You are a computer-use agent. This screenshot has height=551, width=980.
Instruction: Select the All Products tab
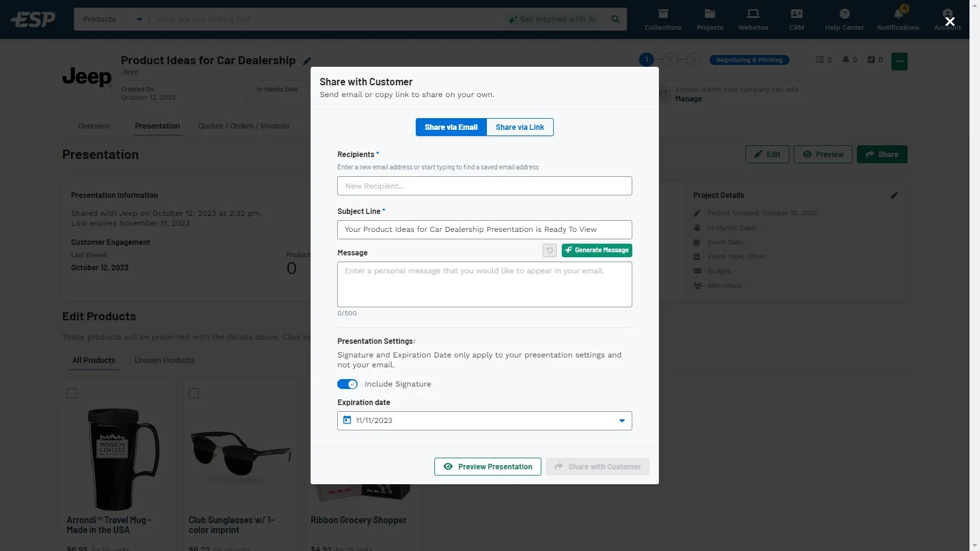tap(93, 361)
